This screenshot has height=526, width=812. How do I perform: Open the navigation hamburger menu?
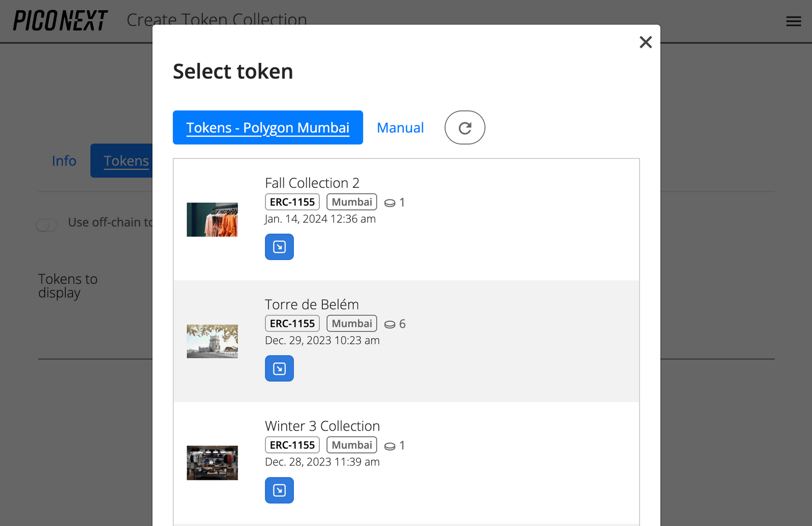click(793, 21)
